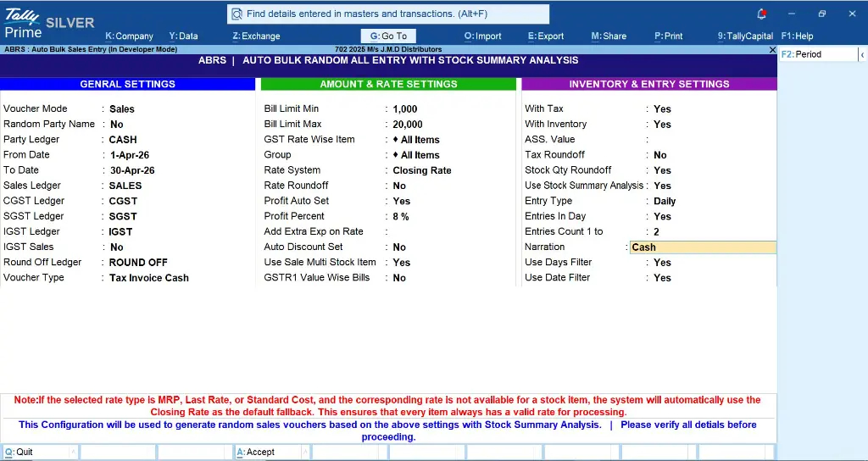Viewport: 868px width, 461px height.
Task: Select Voucher Mode value Sales
Action: [122, 109]
